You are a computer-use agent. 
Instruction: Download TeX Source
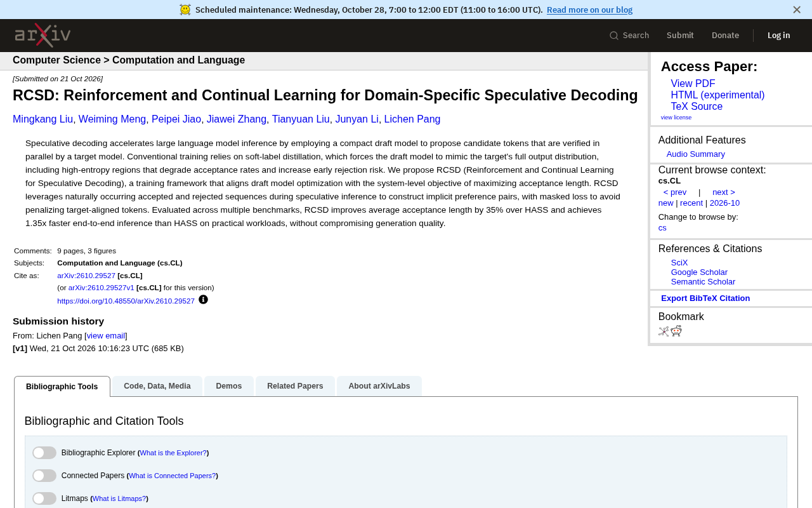(697, 107)
